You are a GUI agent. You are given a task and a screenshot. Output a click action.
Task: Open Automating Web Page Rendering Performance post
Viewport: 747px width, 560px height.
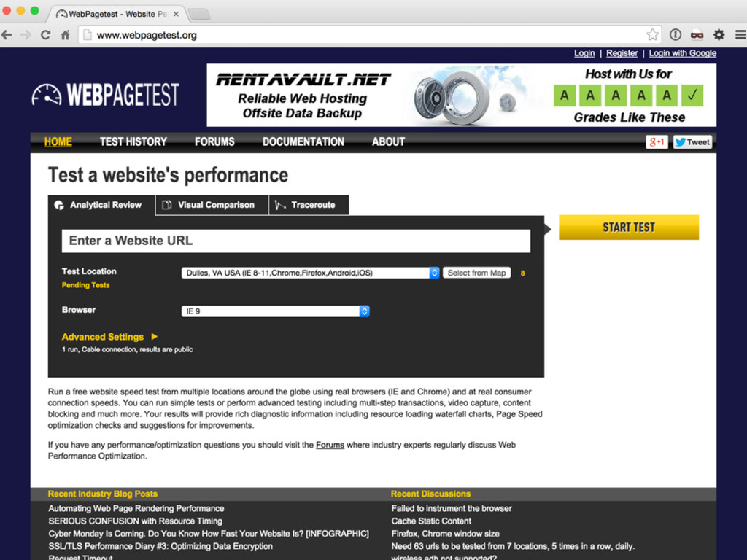point(136,508)
